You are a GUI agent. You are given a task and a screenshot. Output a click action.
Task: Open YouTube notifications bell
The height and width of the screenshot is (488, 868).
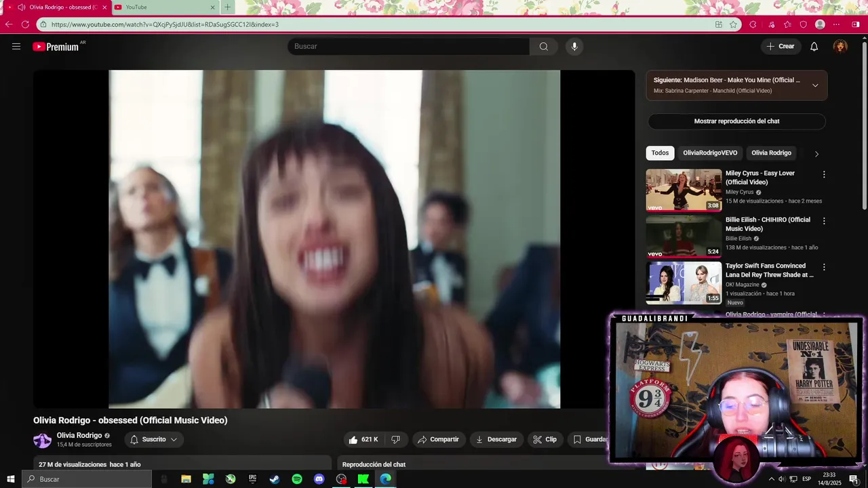click(x=814, y=46)
